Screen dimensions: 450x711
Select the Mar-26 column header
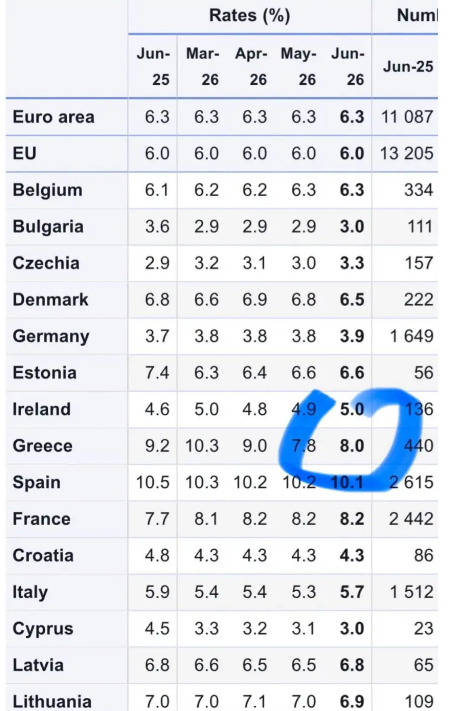[202, 67]
